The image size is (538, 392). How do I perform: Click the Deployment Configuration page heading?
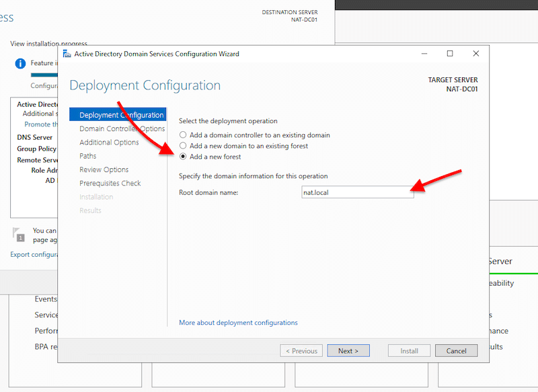click(145, 85)
